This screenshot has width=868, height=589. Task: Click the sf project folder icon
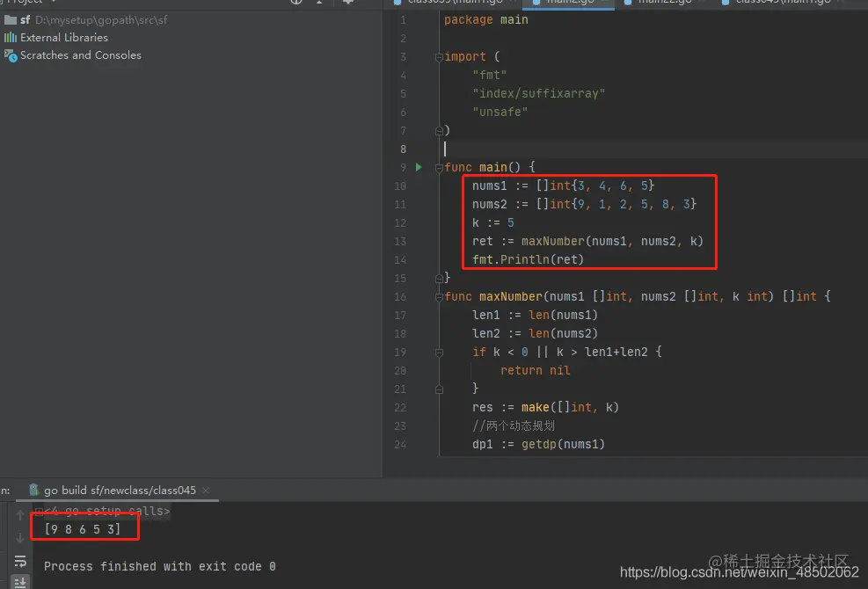pos(10,20)
